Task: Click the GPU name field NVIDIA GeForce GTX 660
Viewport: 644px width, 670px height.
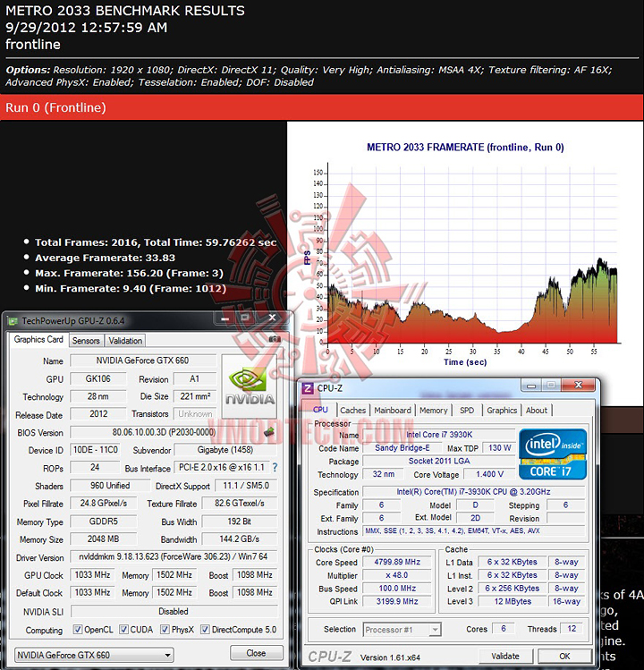Action: (x=143, y=360)
